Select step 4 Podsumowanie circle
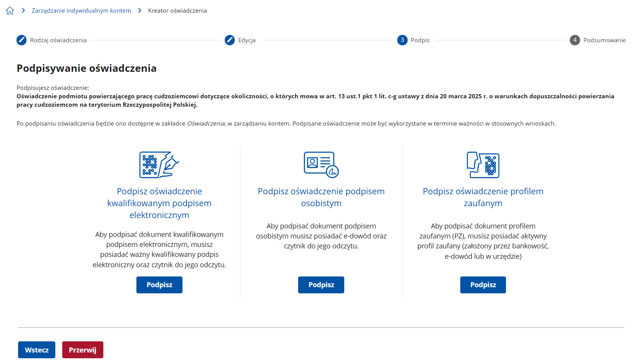Image resolution: width=637 pixels, height=364 pixels. pyautogui.click(x=575, y=40)
